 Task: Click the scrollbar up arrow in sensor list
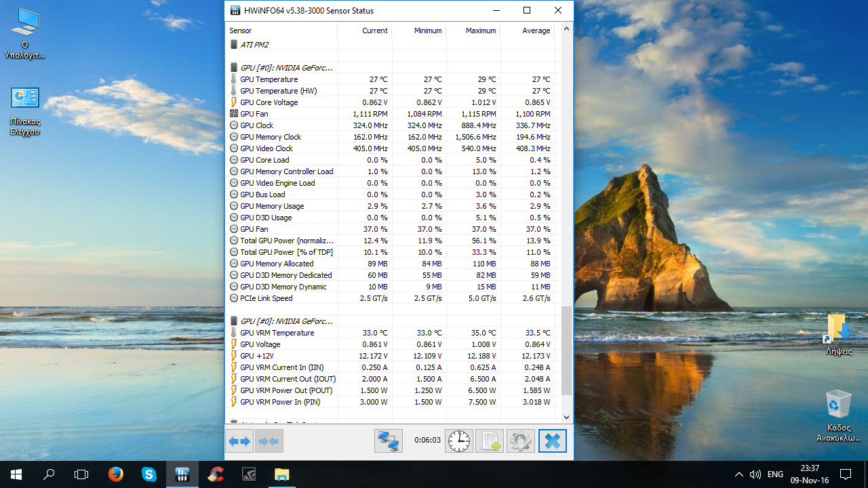click(x=567, y=29)
